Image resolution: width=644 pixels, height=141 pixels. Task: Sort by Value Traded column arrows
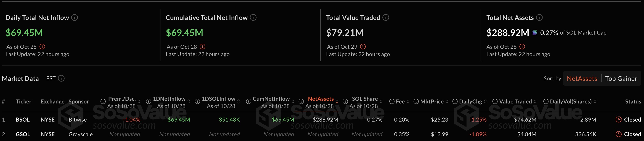pyautogui.click(x=535, y=101)
